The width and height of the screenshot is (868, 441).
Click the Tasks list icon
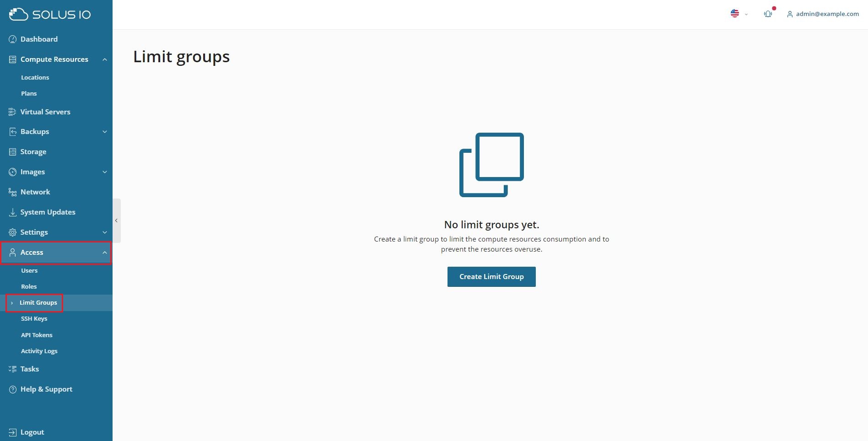pyautogui.click(x=13, y=369)
